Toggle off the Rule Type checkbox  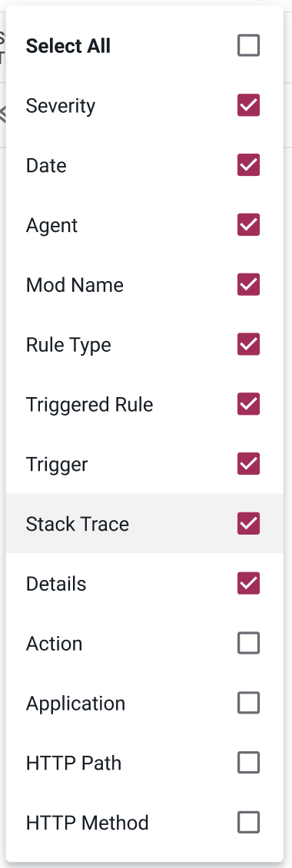pyautogui.click(x=248, y=344)
